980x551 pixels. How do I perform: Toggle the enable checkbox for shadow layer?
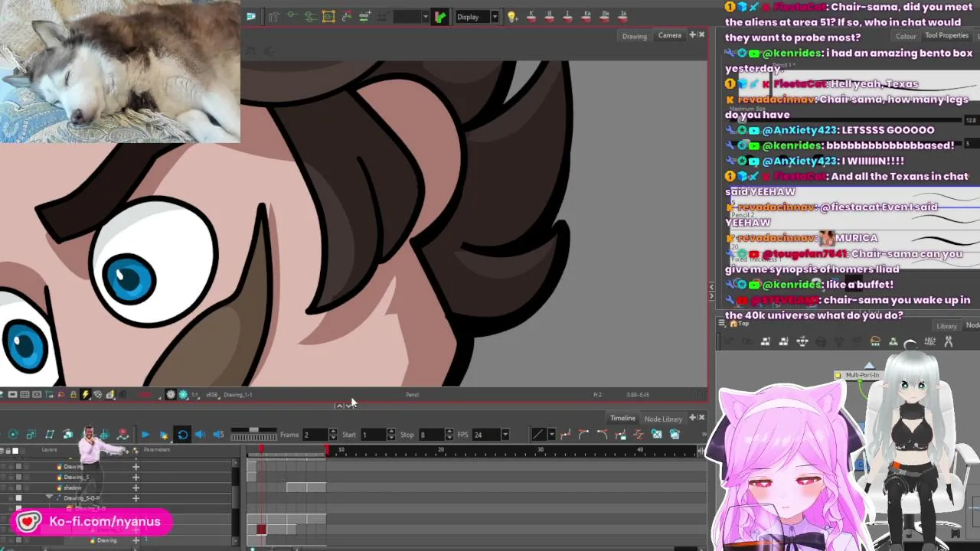pyautogui.click(x=18, y=487)
